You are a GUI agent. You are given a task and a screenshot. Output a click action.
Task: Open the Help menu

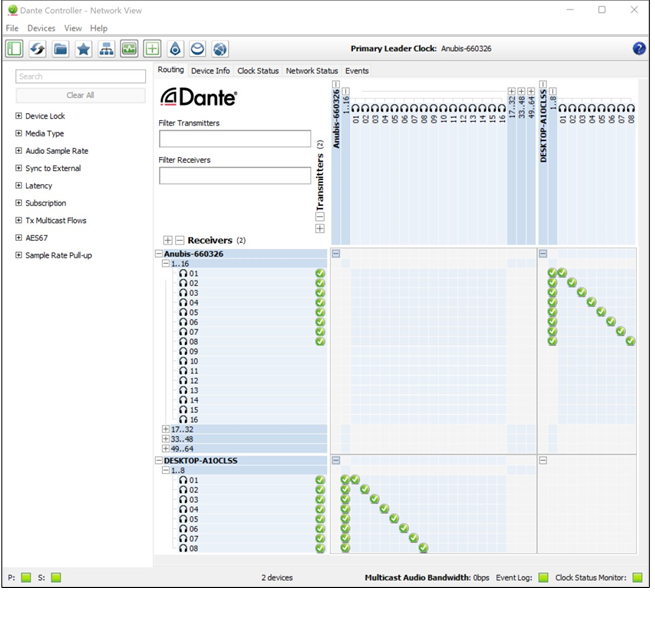pyautogui.click(x=99, y=28)
